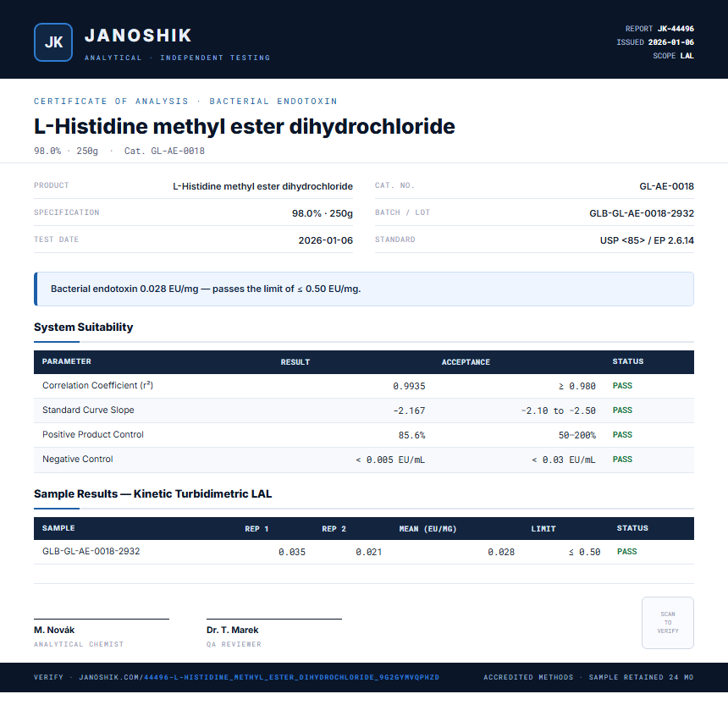Click the Negative Control row label
Viewport: 728px width, 716px height.
78,459
